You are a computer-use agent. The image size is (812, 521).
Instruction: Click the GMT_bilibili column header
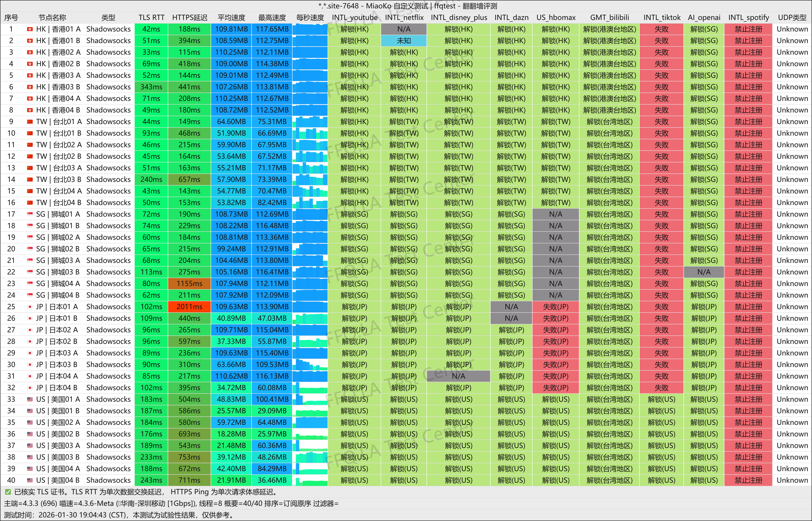(609, 18)
